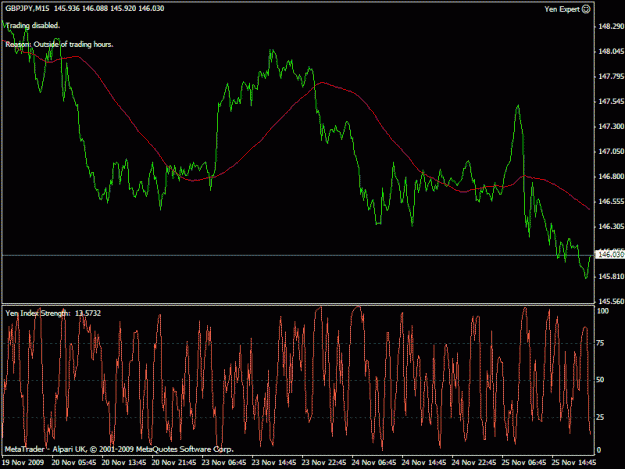Click the 24 Nov 22:45 time axis label
The image size is (625, 469).
pos(474,463)
